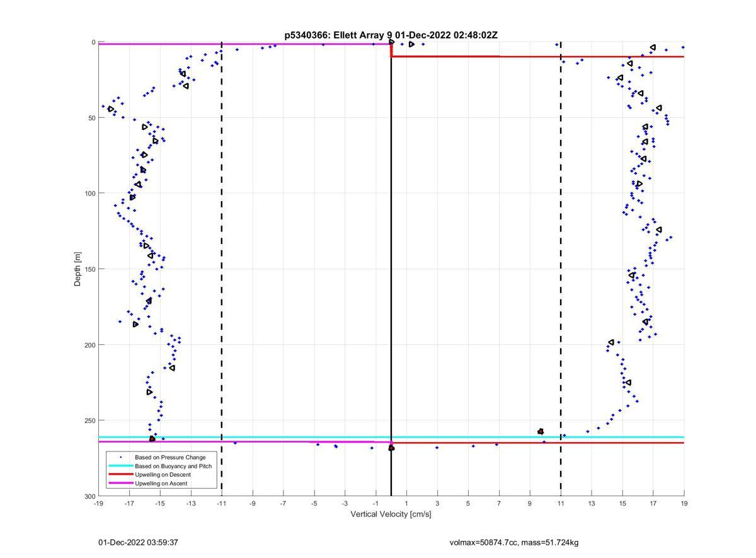Click the depth axis tick label "300"
Image resolution: width=756 pixels, height=558 pixels.
point(89,496)
